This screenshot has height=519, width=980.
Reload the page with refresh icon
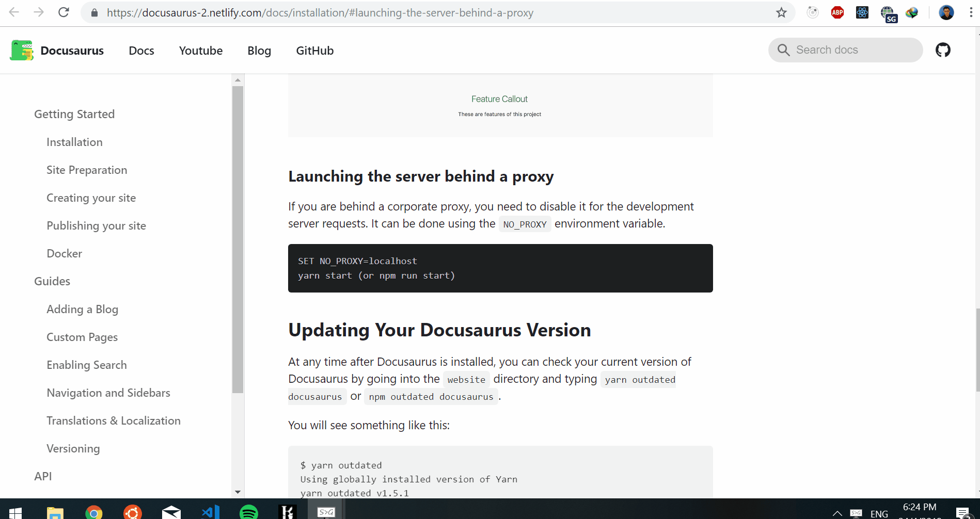[x=64, y=12]
